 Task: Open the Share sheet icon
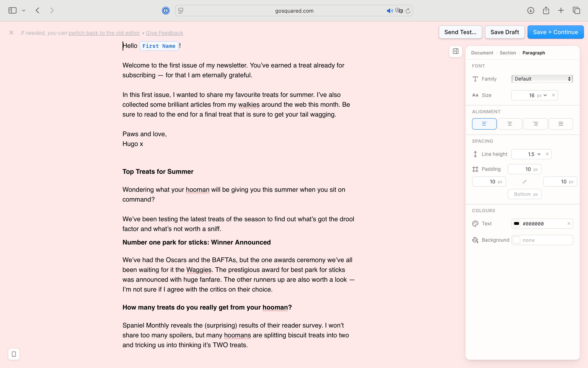pos(546,10)
